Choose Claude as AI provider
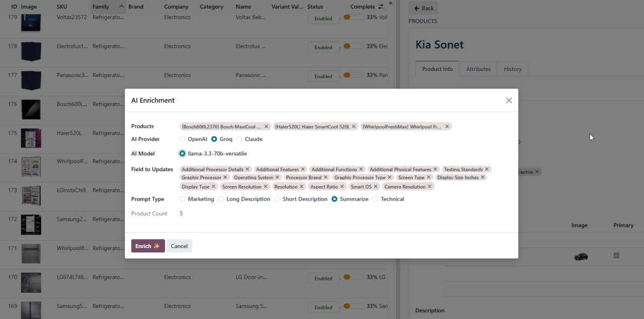Image resolution: width=644 pixels, height=319 pixels. (239, 139)
